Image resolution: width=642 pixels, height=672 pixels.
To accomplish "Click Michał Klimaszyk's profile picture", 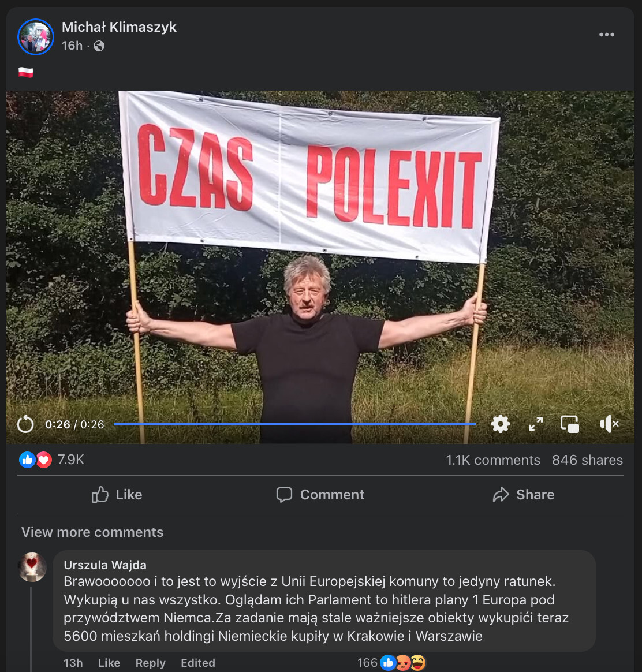I will click(x=36, y=37).
